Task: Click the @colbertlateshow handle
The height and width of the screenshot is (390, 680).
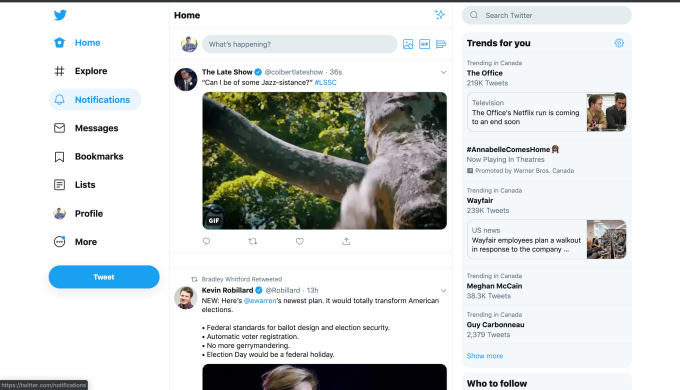Action: pos(294,72)
